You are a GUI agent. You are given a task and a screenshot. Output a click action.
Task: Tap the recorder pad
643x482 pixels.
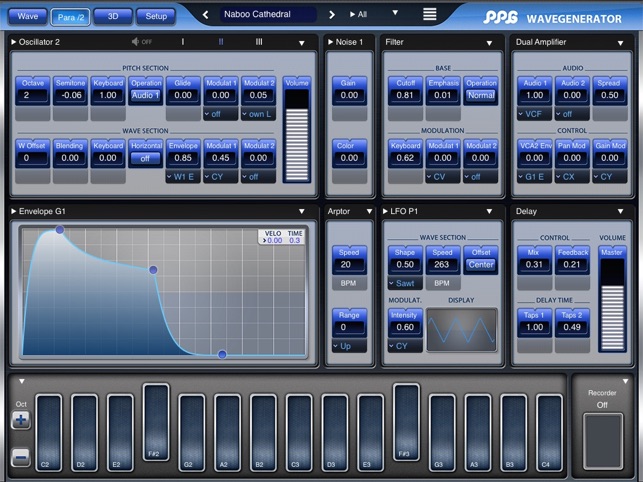[x=603, y=441]
